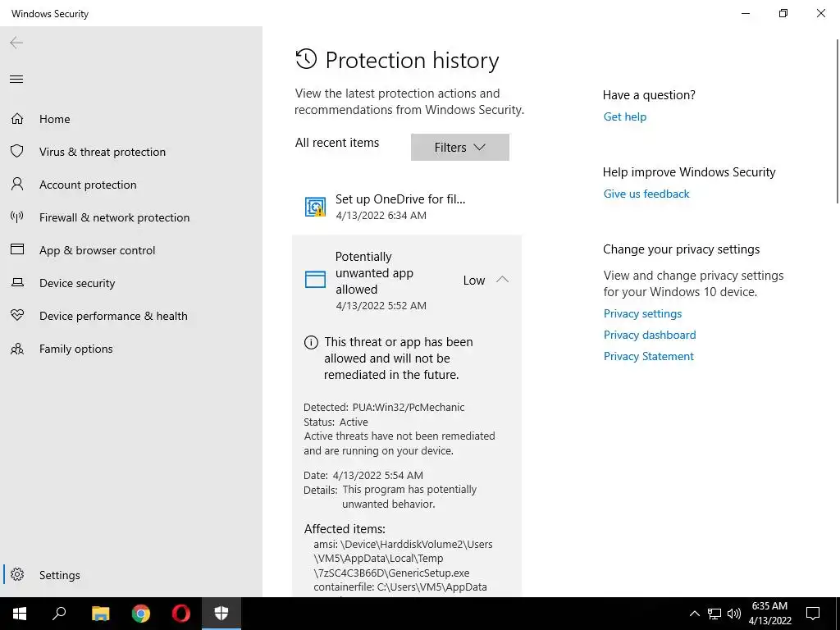Image resolution: width=840 pixels, height=630 pixels.
Task: Open the Privacy dashboard link
Action: click(650, 335)
